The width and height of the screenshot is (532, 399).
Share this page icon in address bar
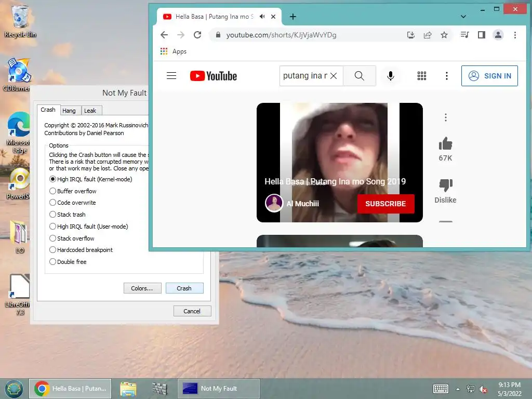click(x=428, y=35)
